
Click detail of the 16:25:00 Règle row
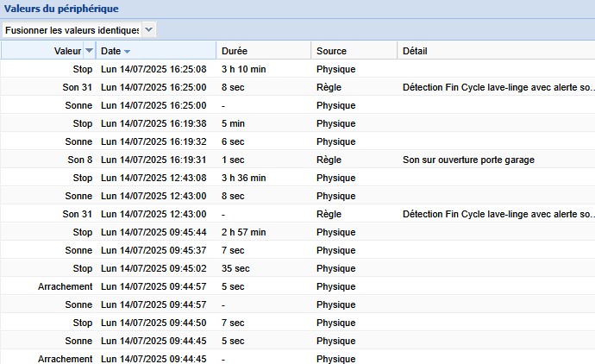pyautogui.click(x=498, y=87)
